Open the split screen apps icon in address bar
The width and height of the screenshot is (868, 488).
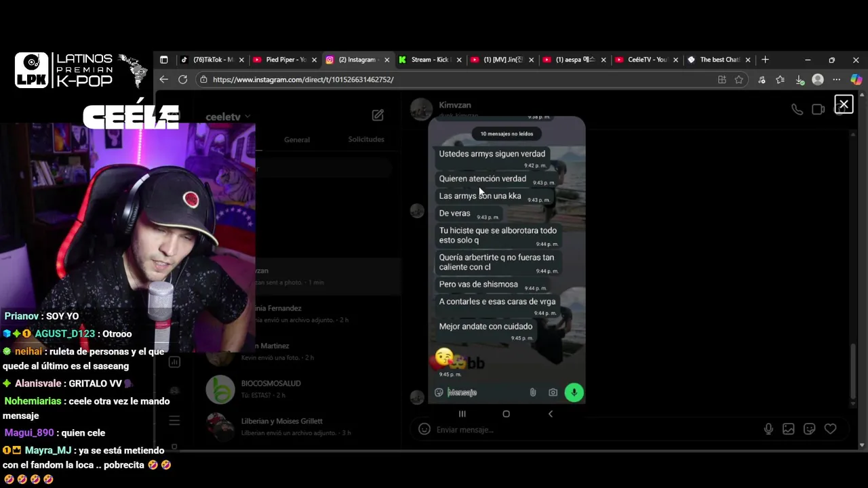[x=722, y=79]
